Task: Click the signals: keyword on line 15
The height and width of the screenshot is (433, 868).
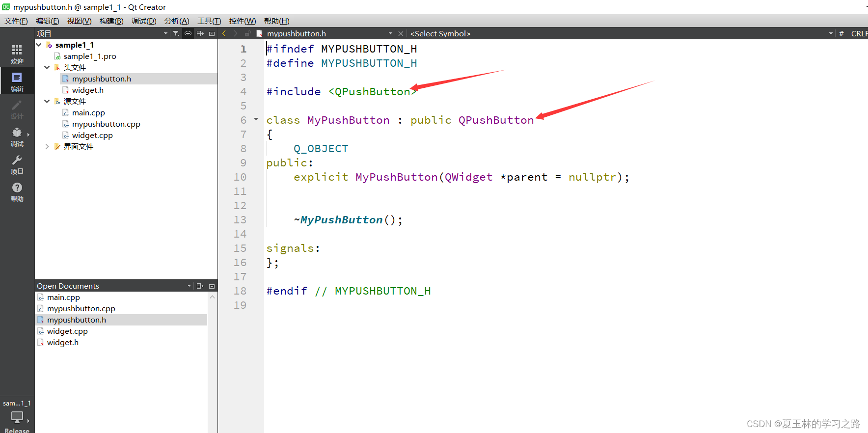Action: (x=293, y=248)
